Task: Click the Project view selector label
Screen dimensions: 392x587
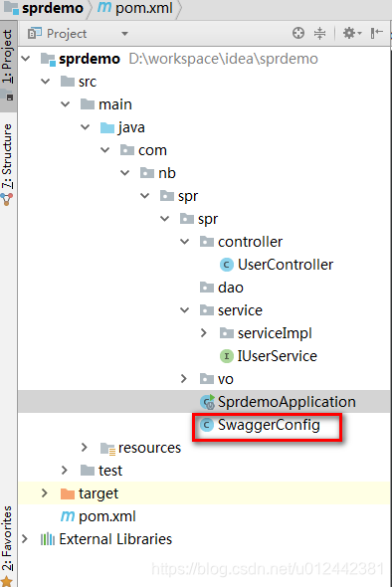Action: tap(67, 34)
